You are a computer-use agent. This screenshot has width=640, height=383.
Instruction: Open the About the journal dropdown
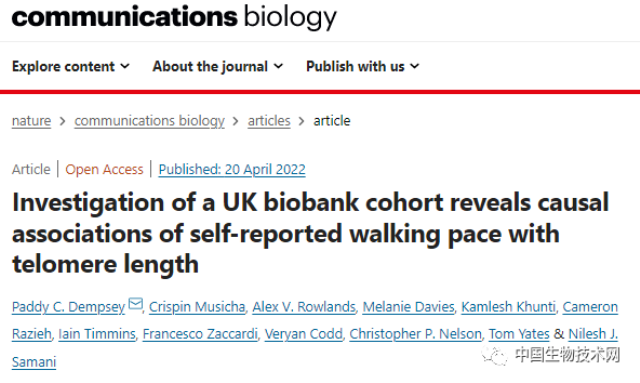218,66
